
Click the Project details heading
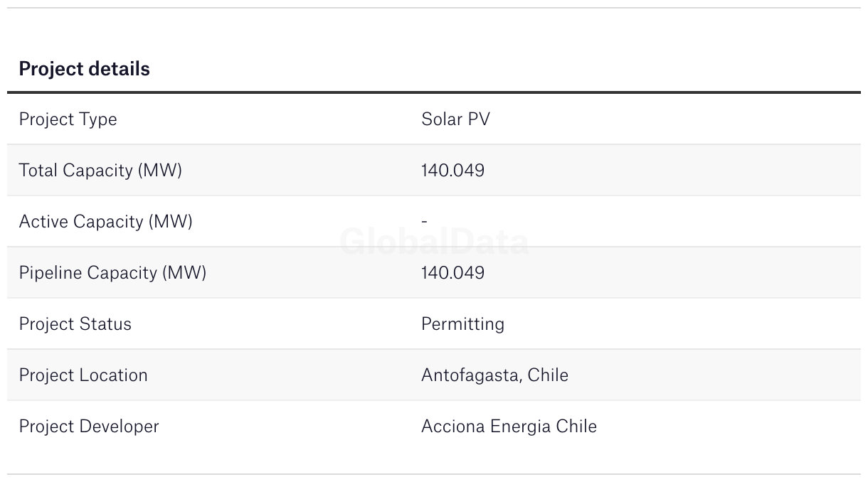[84, 69]
